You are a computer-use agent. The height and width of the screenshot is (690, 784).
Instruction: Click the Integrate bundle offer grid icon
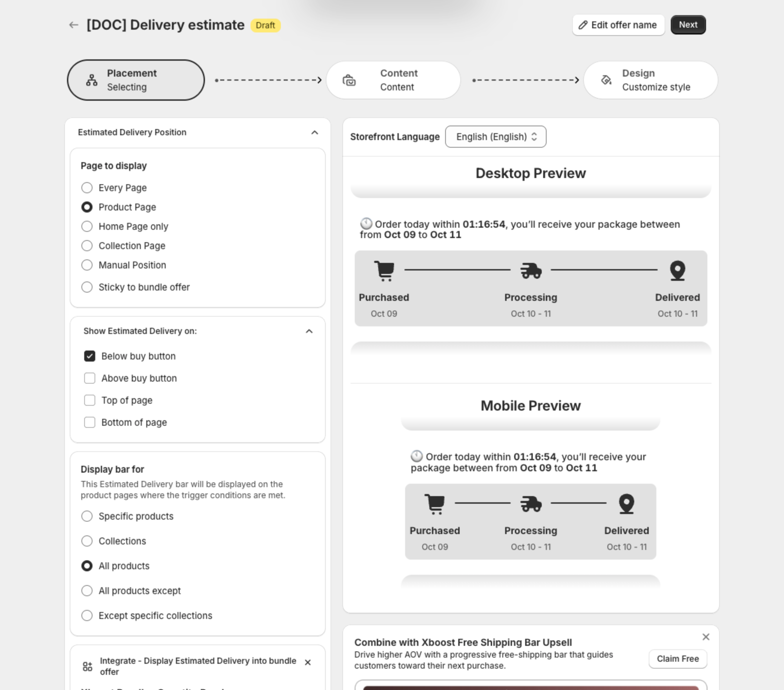[x=87, y=666]
